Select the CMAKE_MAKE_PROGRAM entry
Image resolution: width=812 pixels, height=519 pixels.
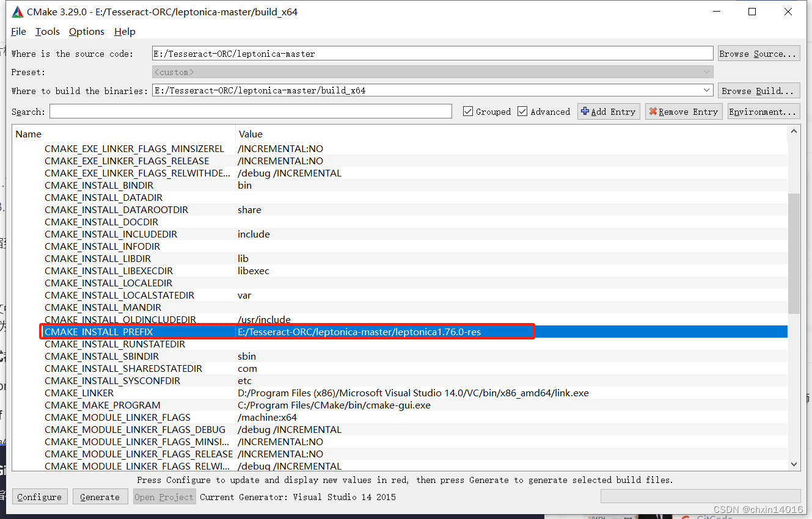(x=102, y=405)
